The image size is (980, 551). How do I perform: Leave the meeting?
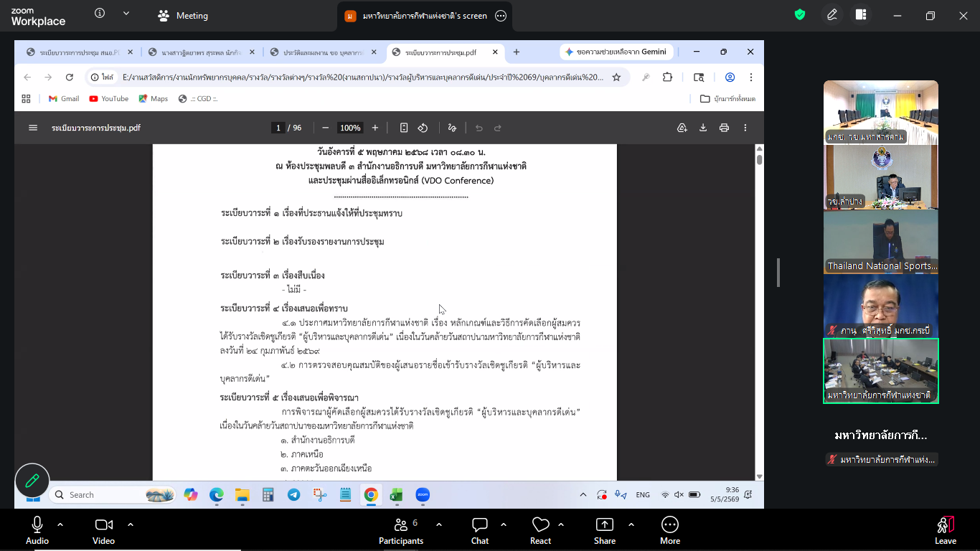coord(946,531)
